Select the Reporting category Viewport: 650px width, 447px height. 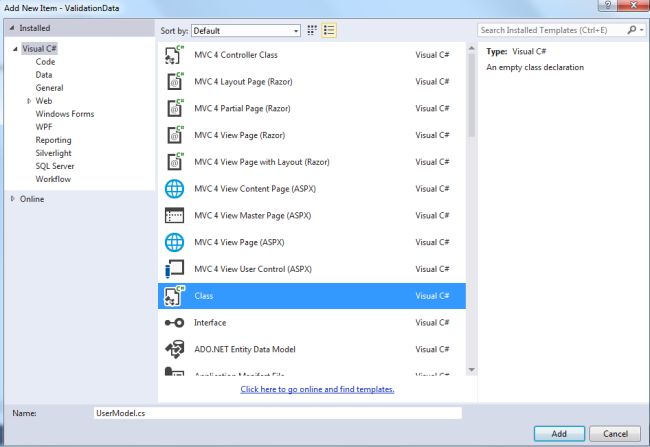pyautogui.click(x=53, y=140)
